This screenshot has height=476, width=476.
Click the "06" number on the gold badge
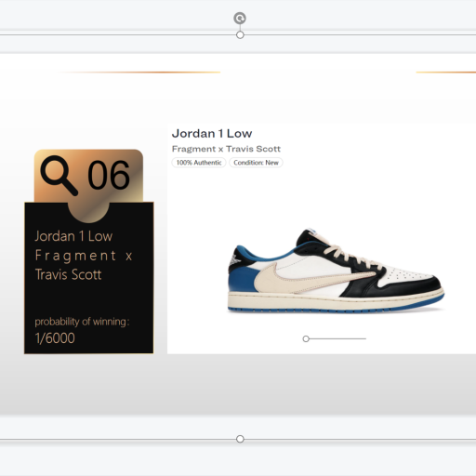109,175
